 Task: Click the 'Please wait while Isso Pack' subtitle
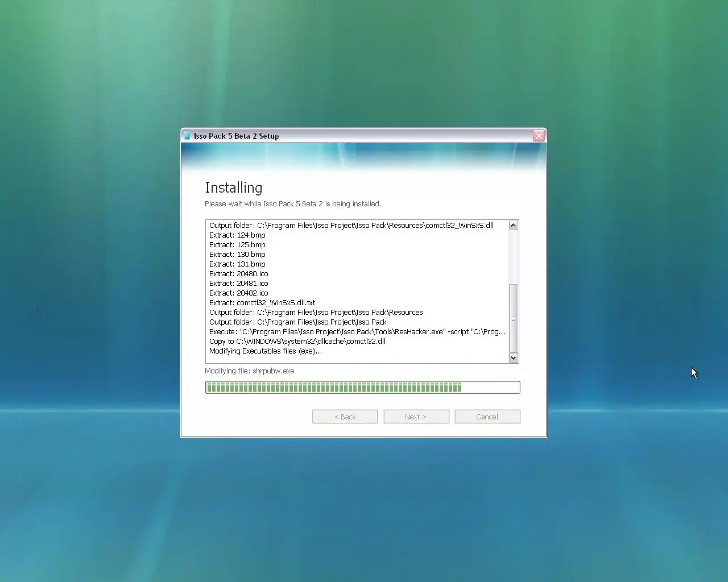(293, 203)
